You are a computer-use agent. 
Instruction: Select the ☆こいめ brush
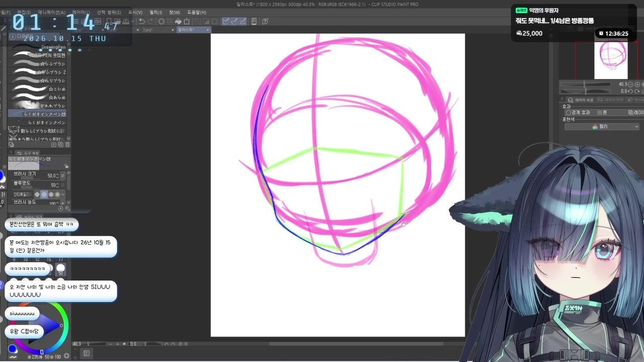point(37,88)
